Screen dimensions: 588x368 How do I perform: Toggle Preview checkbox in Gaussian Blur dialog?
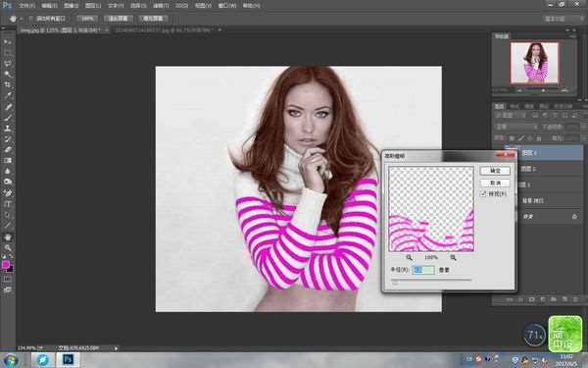483,193
